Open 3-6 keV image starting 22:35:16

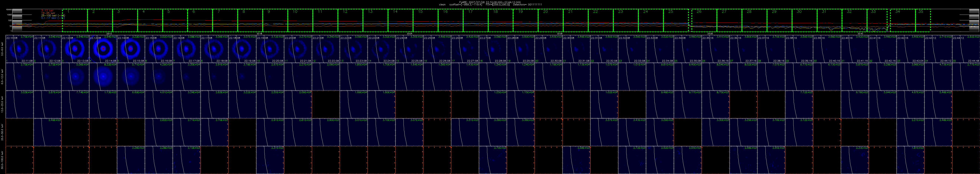716,49
